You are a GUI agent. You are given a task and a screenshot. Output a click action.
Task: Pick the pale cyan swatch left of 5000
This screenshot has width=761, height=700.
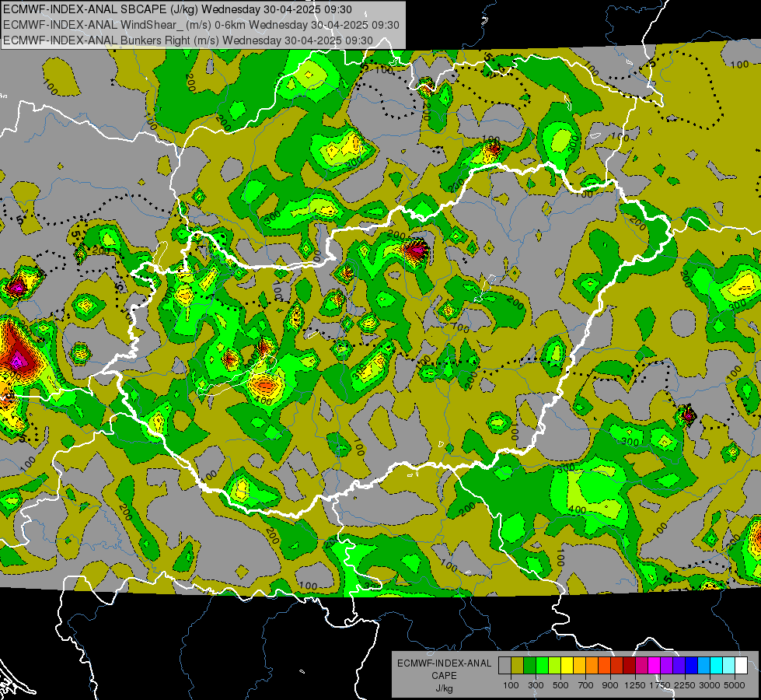tap(728, 665)
